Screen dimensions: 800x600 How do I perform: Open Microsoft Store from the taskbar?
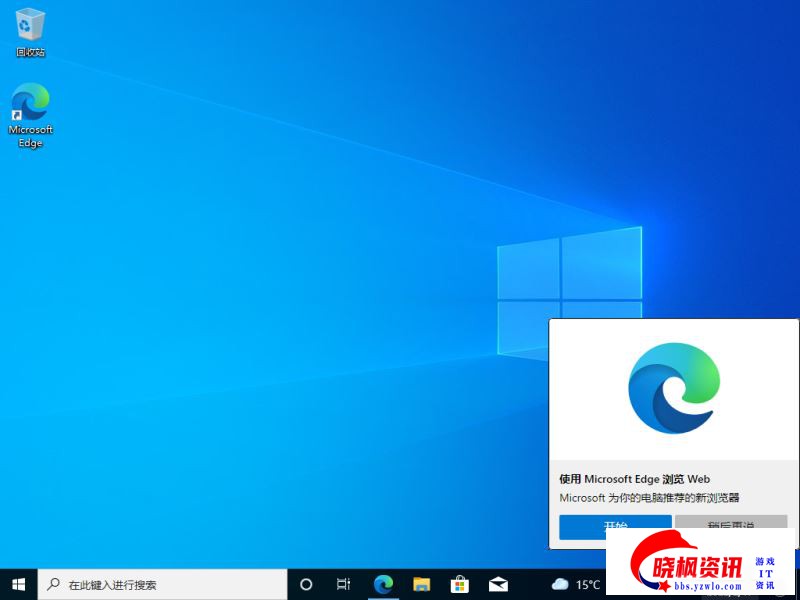tap(460, 584)
